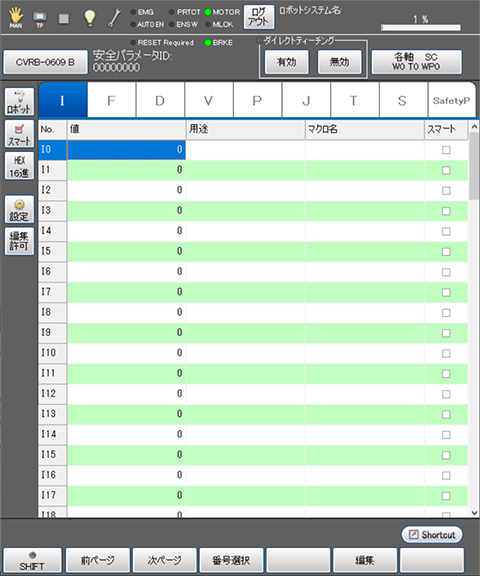Image resolution: width=480 pixels, height=576 pixels.
Task: Open the ロボット robot sidebar icon
Action: point(19,101)
